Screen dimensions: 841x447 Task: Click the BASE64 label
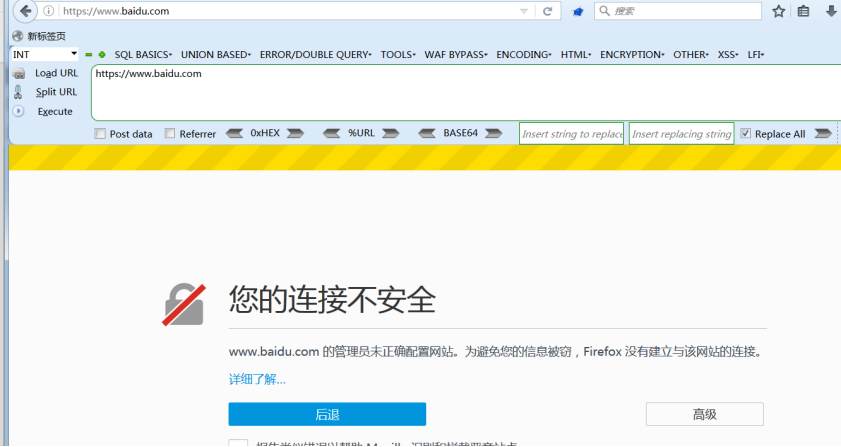(460, 133)
